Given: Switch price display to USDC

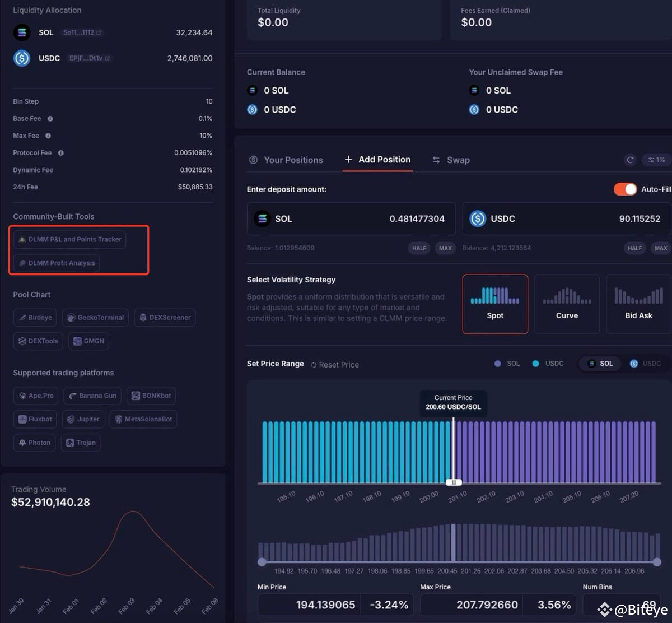Looking at the screenshot, I should [645, 364].
